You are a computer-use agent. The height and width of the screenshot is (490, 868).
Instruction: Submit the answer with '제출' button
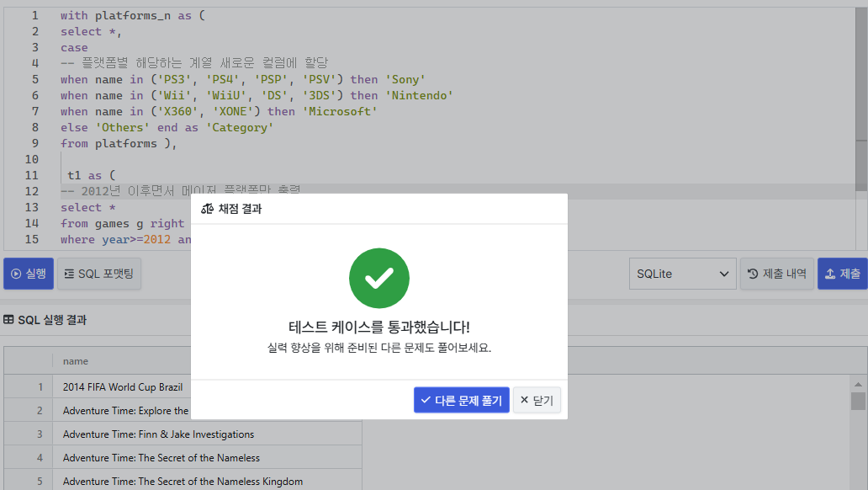[843, 274]
